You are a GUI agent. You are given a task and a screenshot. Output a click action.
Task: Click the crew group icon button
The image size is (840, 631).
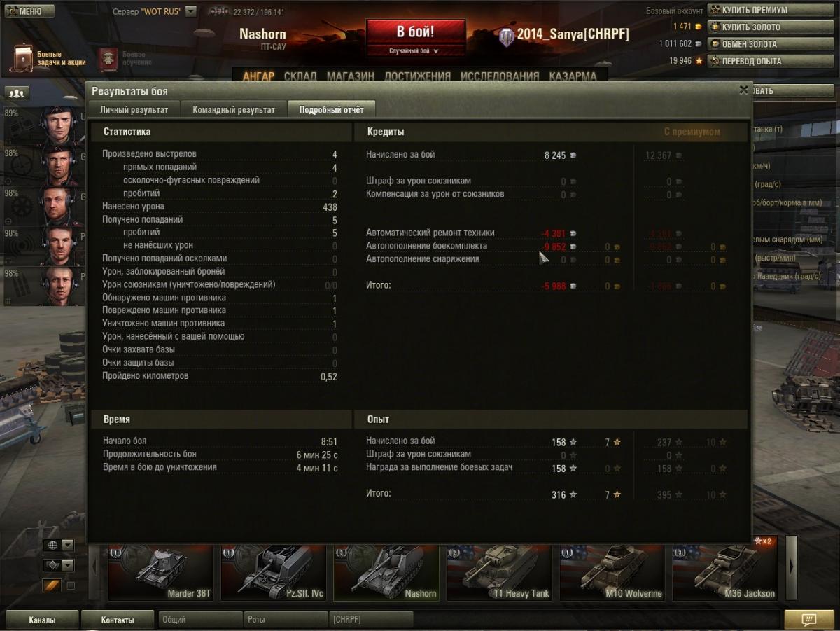point(17,93)
